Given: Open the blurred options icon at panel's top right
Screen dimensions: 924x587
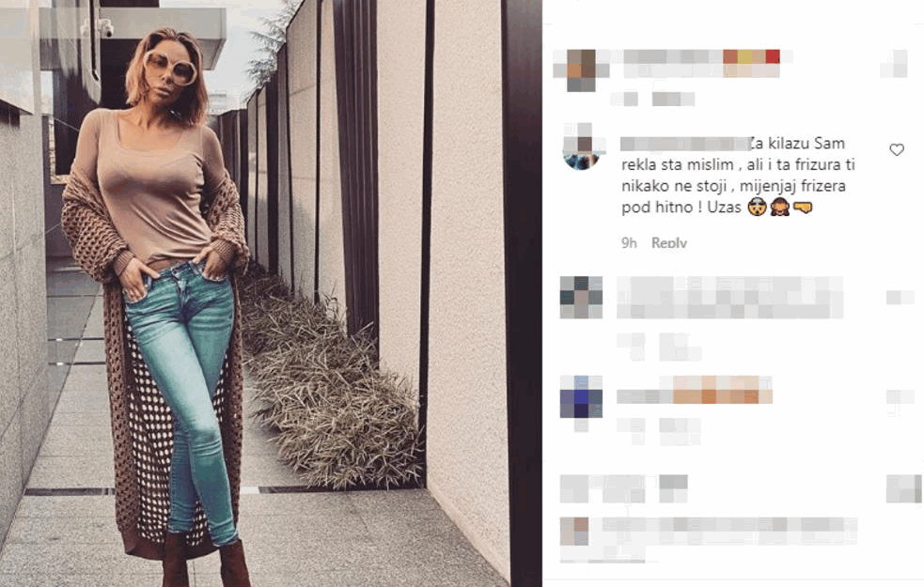Looking at the screenshot, I should (x=893, y=64).
